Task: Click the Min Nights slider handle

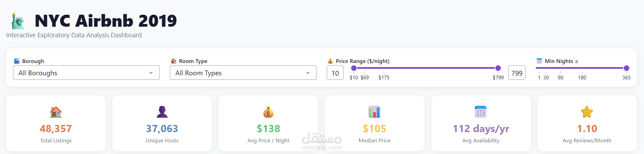Action: click(627, 68)
